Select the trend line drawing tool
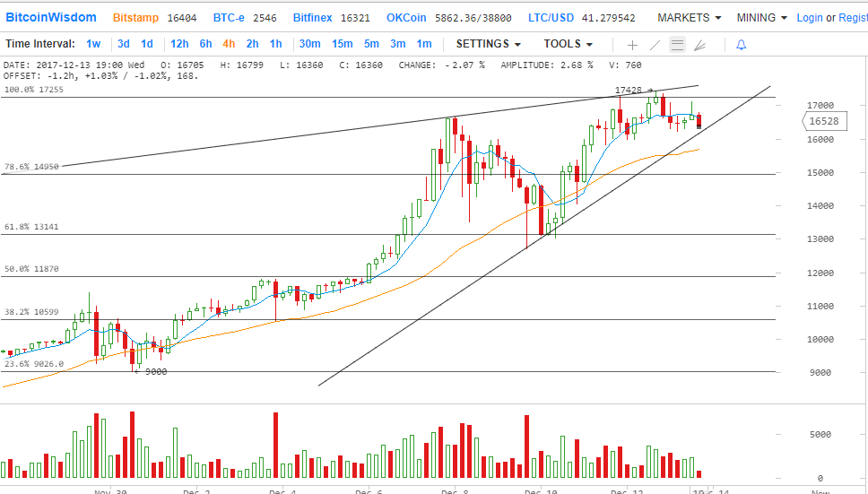 click(655, 44)
